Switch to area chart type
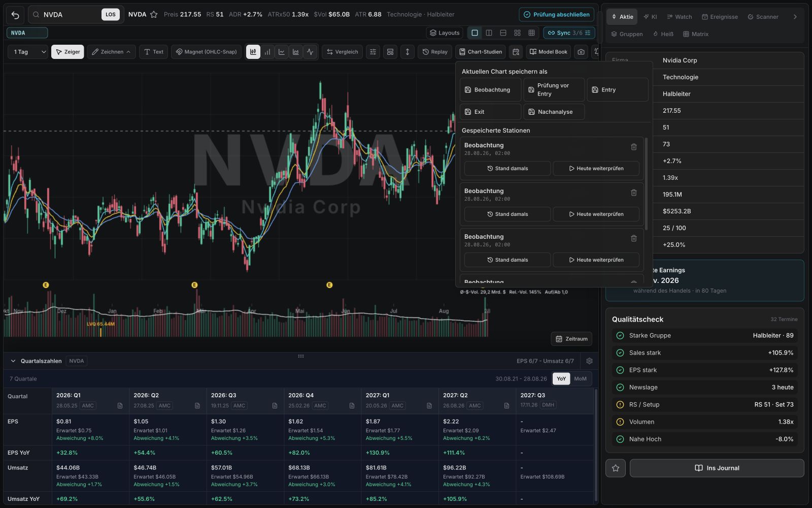Image resolution: width=812 pixels, height=508 pixels. [295, 52]
